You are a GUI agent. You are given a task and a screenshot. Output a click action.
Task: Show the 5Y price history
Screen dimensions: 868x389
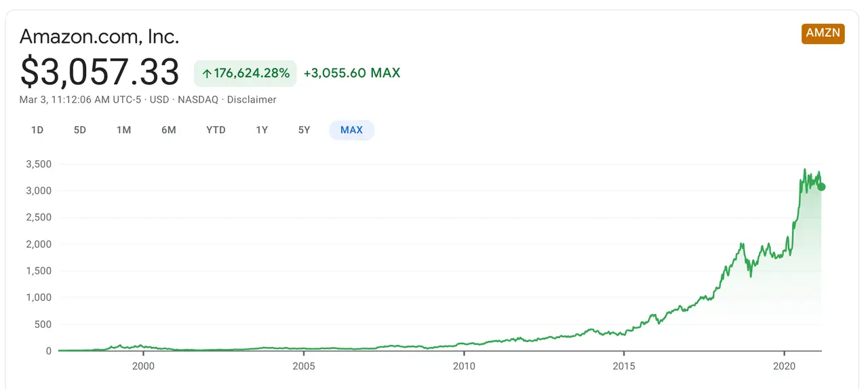click(304, 130)
